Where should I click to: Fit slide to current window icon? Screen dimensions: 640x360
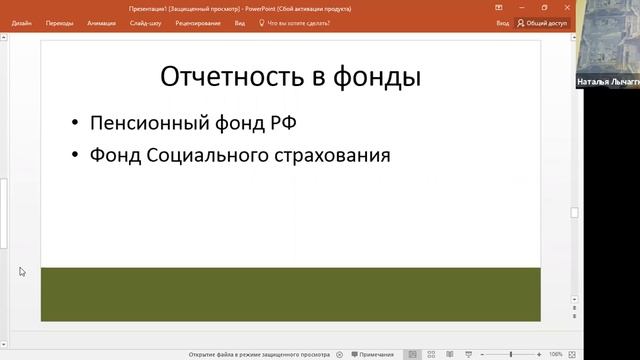click(x=572, y=355)
